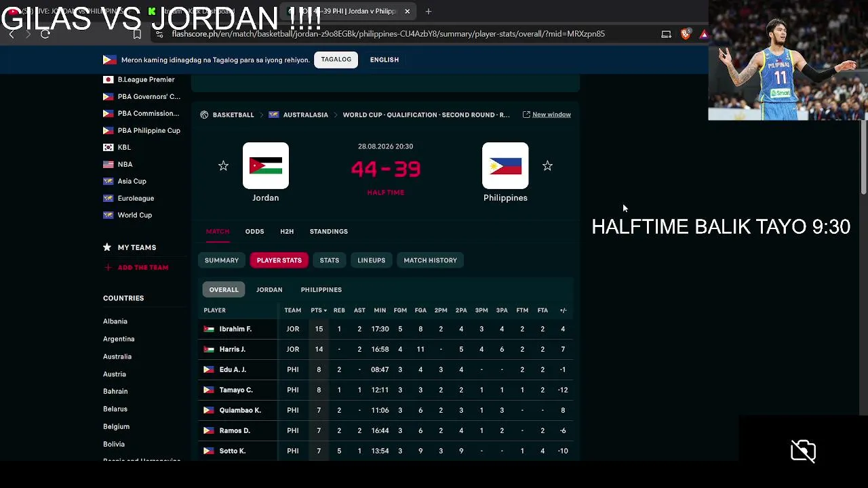Click the South Korea flag beside KBL
Image resolution: width=868 pixels, height=488 pixels.
108,147
